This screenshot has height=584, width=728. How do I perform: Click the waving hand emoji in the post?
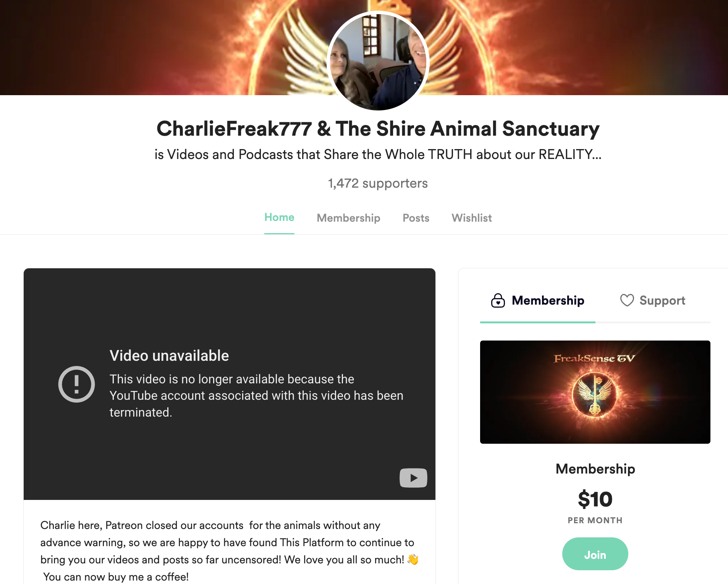click(413, 560)
